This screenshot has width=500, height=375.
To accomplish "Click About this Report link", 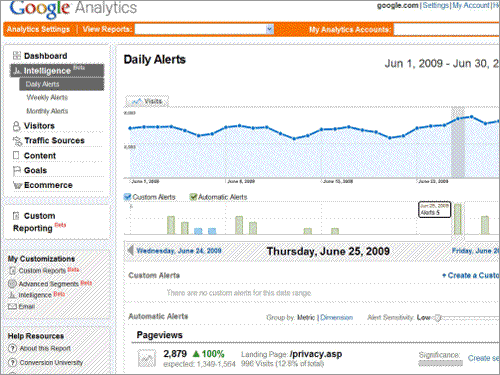I will 45,348.
